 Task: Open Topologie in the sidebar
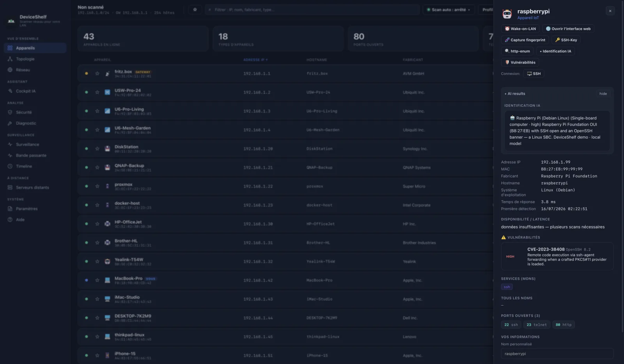(35, 59)
